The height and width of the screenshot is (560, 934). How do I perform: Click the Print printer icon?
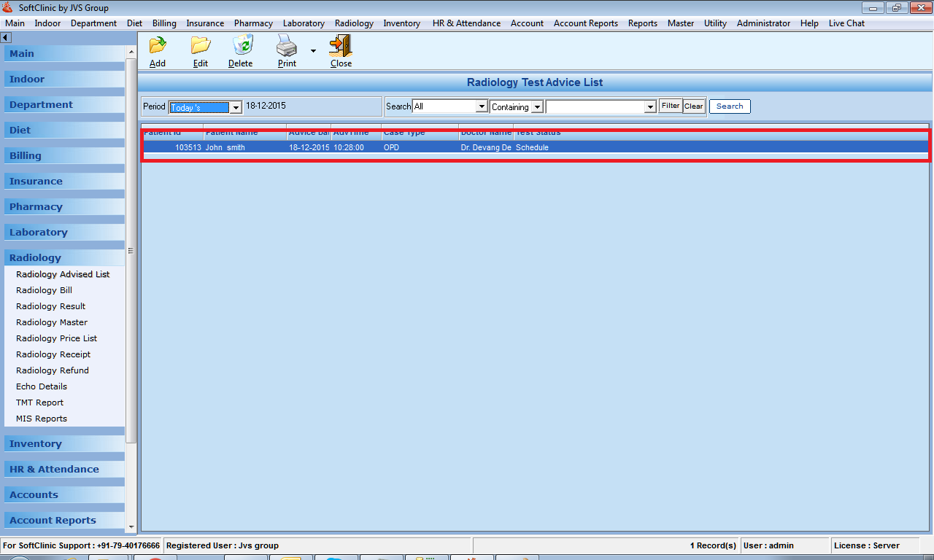click(x=287, y=47)
